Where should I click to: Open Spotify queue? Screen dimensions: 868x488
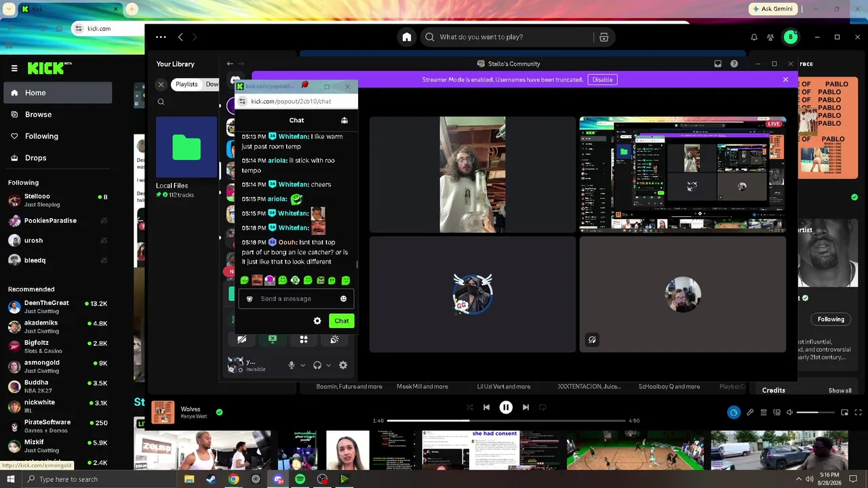click(x=764, y=412)
